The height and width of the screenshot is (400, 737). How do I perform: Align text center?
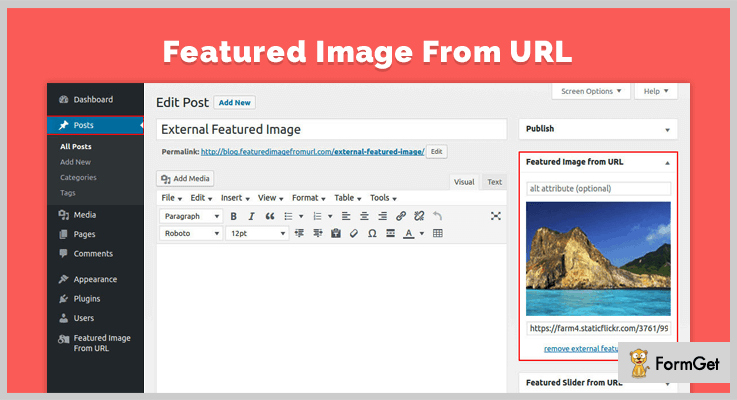[364, 216]
